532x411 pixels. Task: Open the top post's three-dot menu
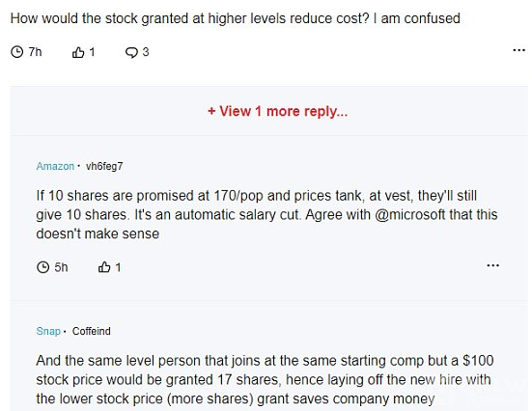tap(518, 50)
